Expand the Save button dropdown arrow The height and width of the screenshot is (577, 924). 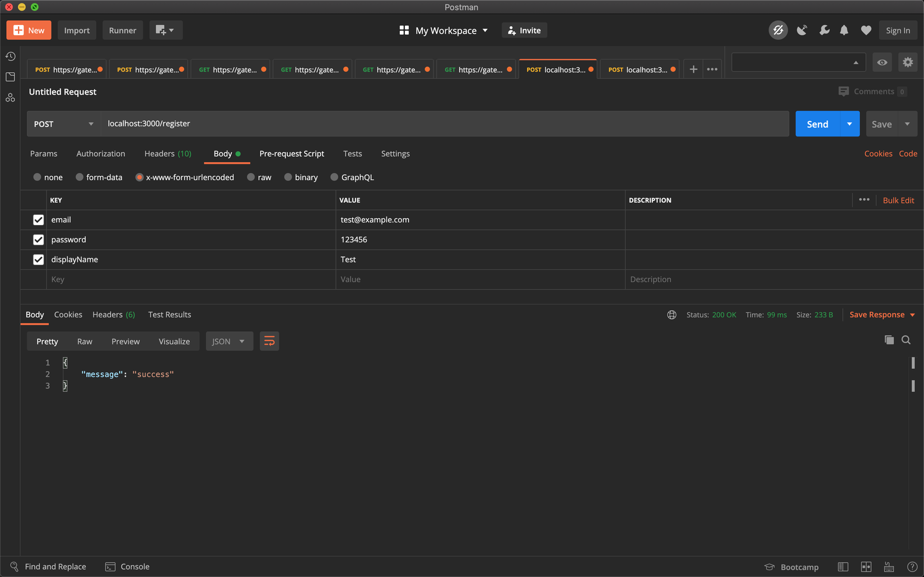pos(907,124)
